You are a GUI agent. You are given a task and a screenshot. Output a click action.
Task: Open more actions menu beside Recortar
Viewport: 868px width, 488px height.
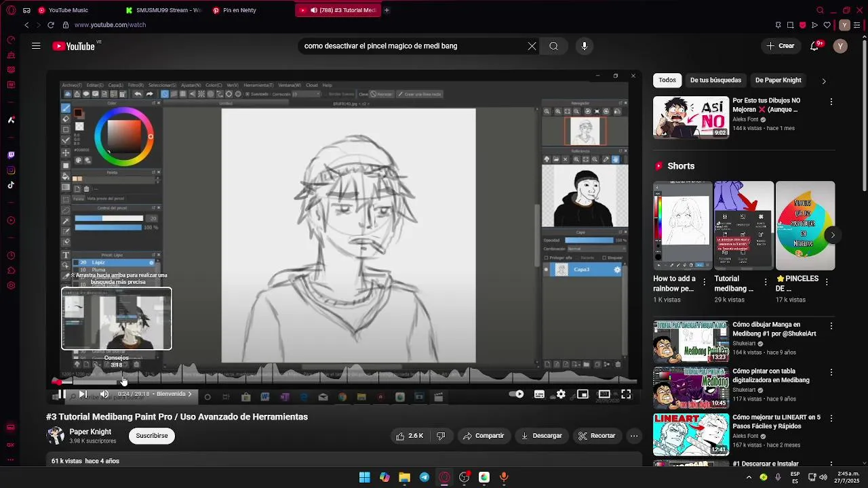pos(634,436)
